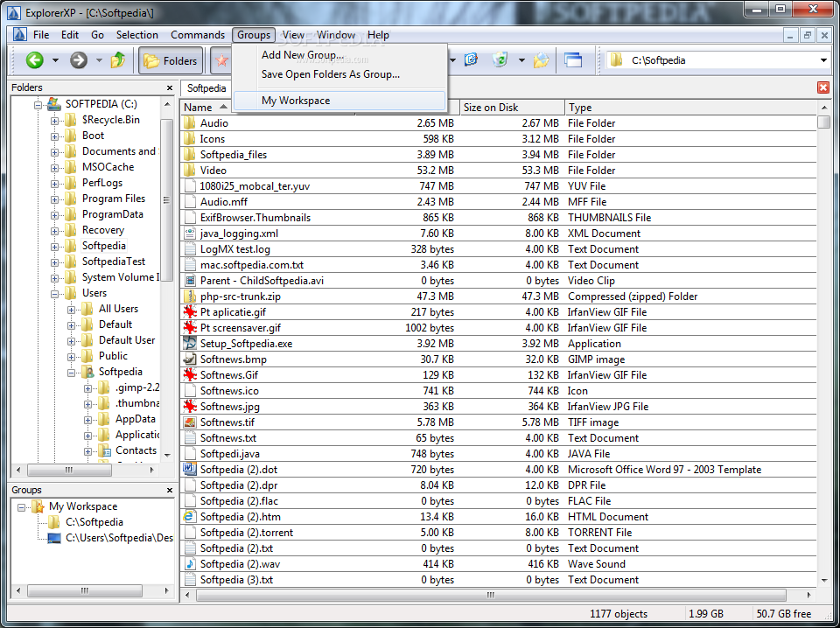Screen dimensions: 840x628
Task: Toggle the Groups star toolbar button
Action: coord(221,60)
